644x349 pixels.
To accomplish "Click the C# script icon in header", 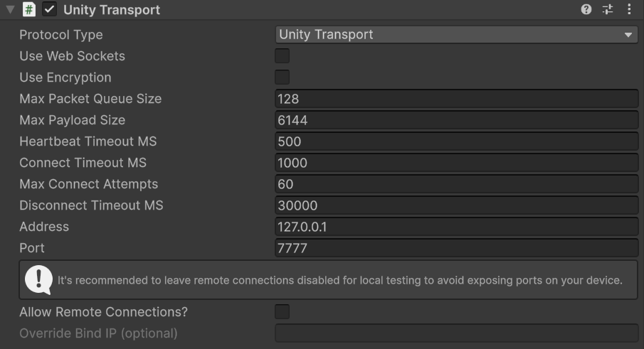I will click(28, 10).
